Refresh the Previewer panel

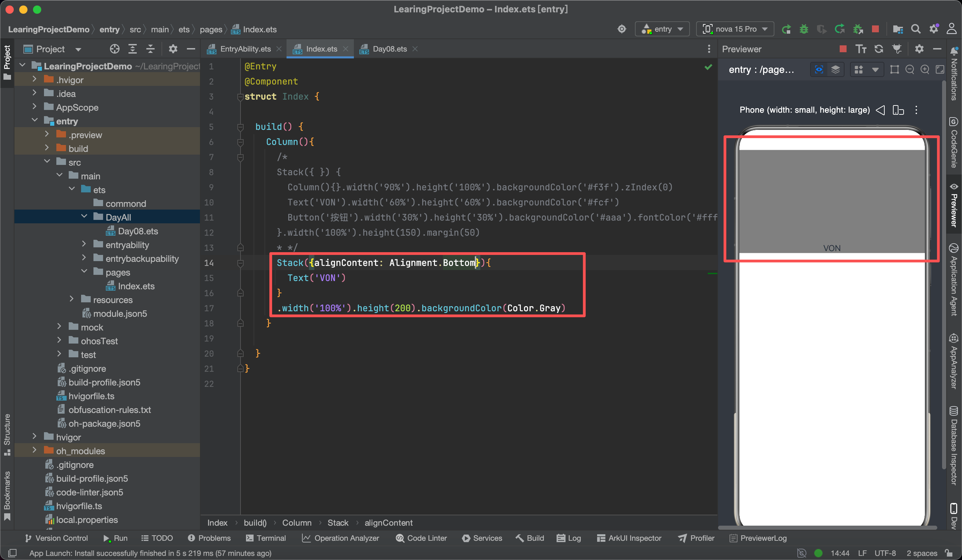[x=879, y=49]
